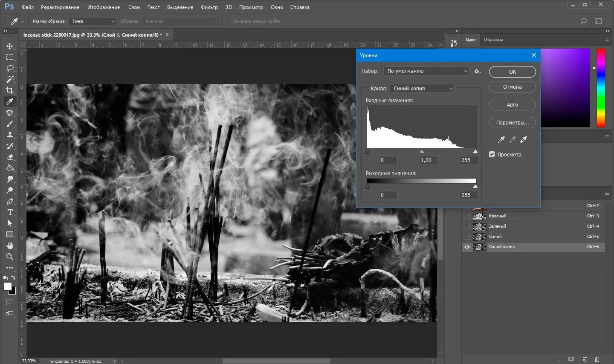Uncheck the Просмотр preview checkbox

pos(492,154)
